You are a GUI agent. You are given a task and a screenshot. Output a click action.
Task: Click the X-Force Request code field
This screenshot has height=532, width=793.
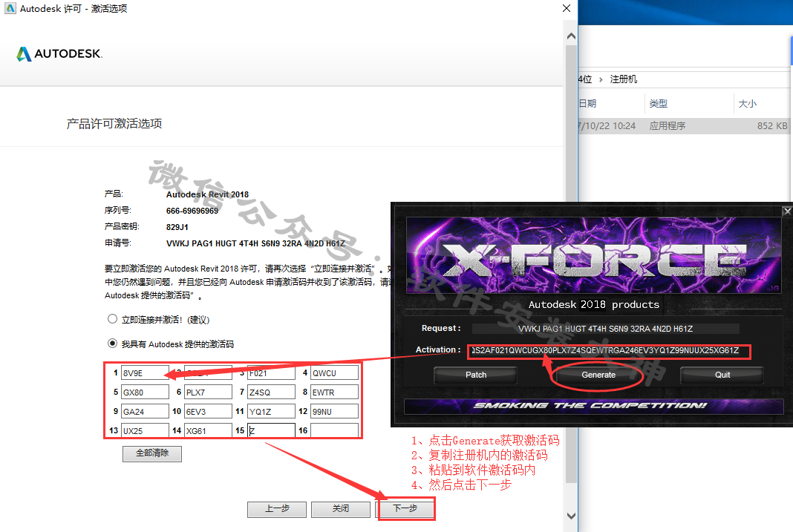click(x=605, y=329)
